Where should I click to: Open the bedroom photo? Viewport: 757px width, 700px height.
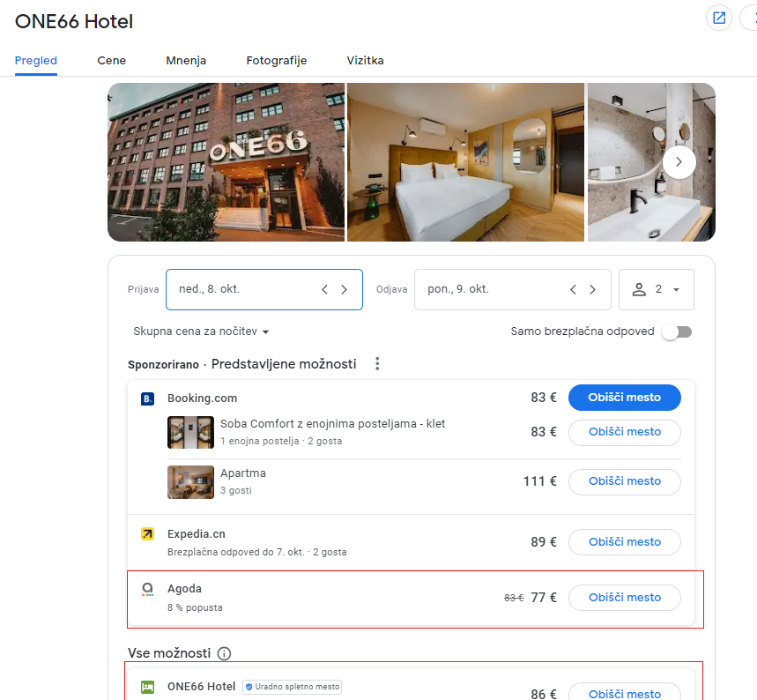(x=465, y=162)
